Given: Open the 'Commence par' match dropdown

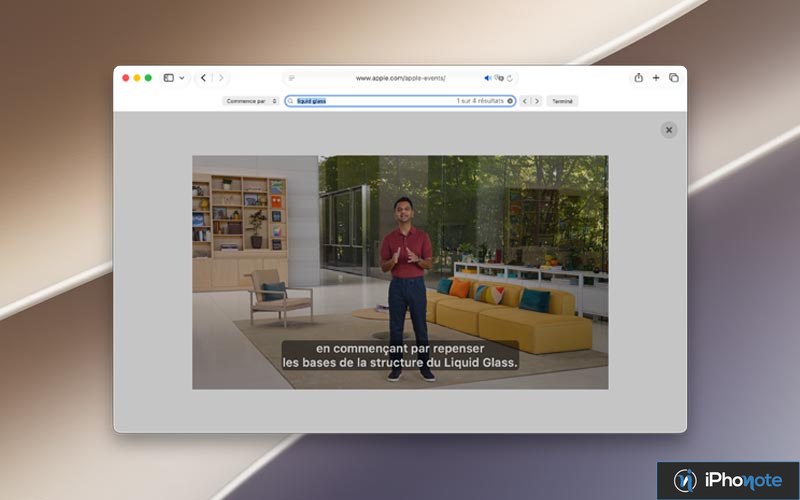Looking at the screenshot, I should [x=251, y=101].
